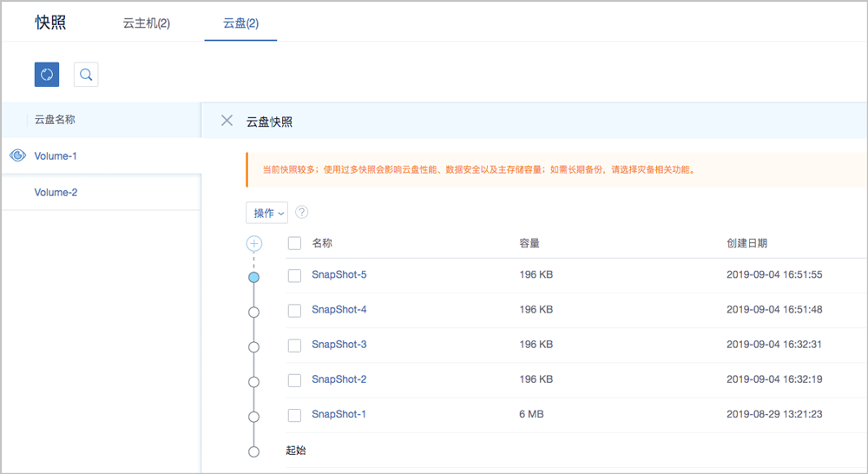
Task: Click the eye icon beside Volume-1
Action: 16,156
